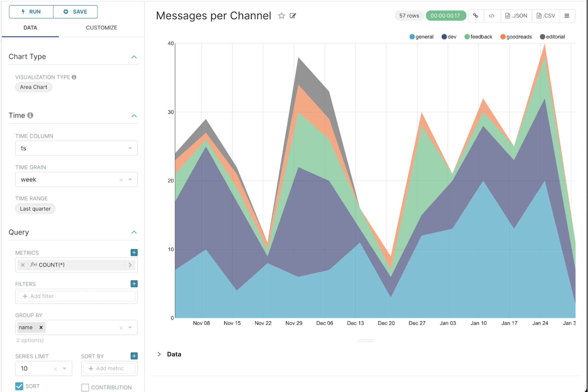The image size is (588, 392).
Task: Toggle the editorial series in legend
Action: tap(552, 37)
